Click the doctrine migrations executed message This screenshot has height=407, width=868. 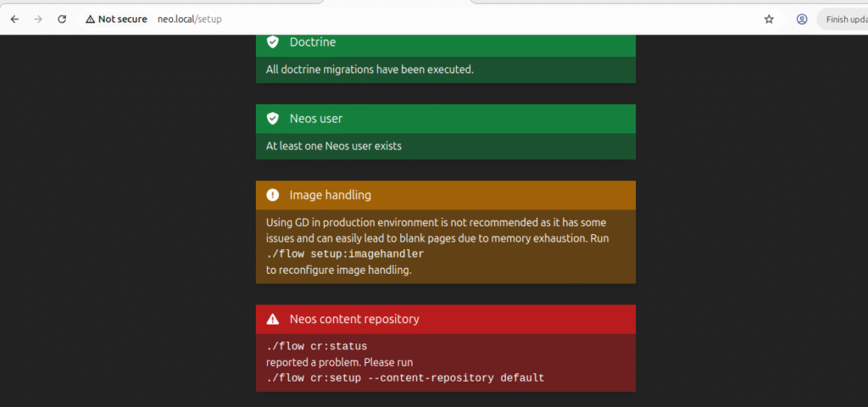coord(370,70)
